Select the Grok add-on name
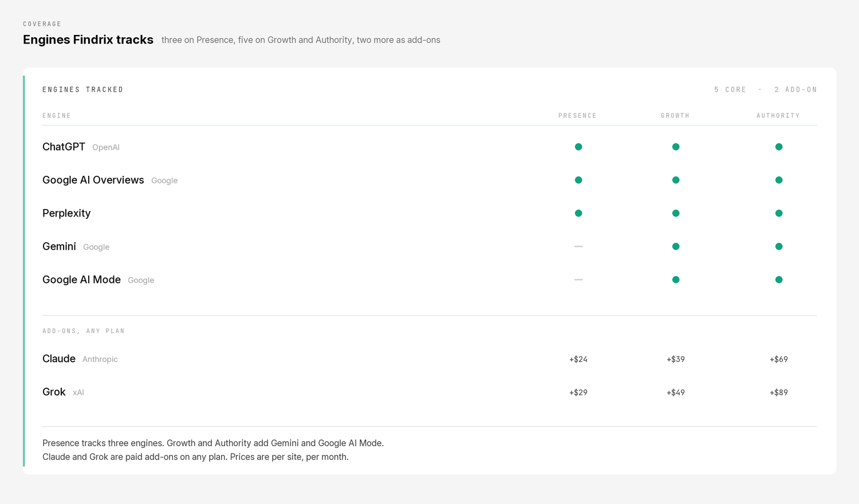Screen dimensions: 859x504 pos(54,392)
